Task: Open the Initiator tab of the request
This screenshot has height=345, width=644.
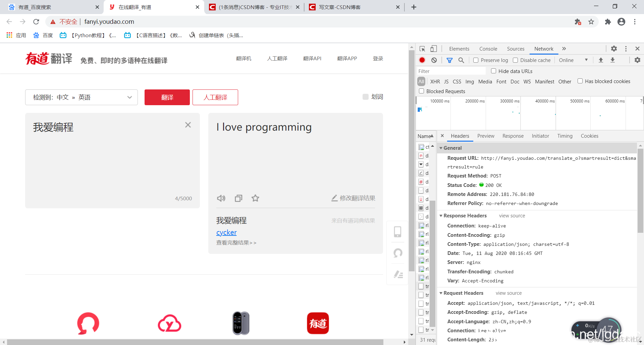Action: point(540,136)
